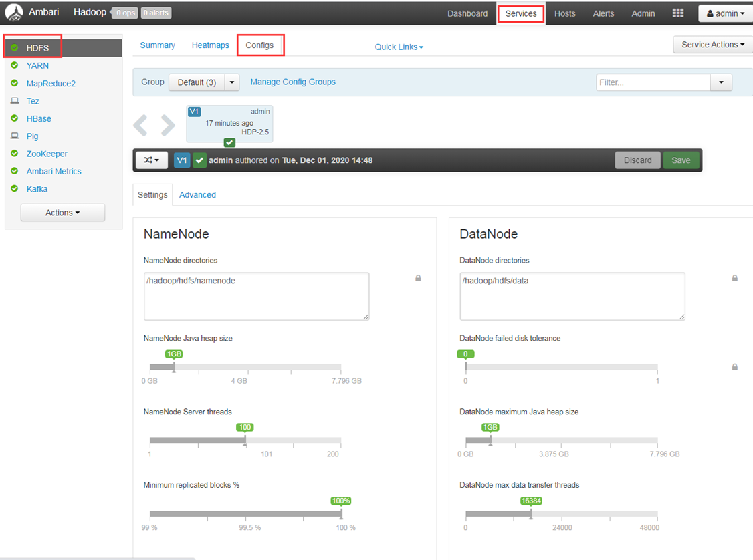This screenshot has width=753, height=560.
Task: Click the Save button
Action: (681, 160)
